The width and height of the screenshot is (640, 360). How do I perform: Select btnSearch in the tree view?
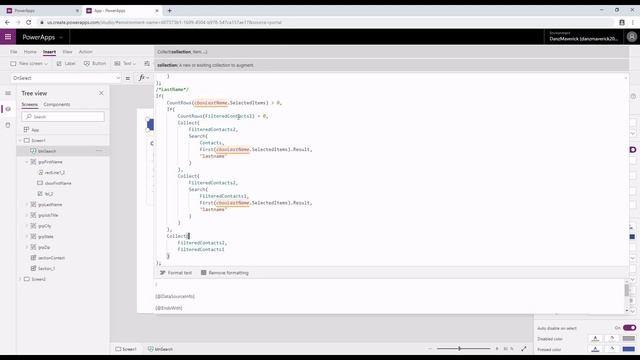coord(47,151)
